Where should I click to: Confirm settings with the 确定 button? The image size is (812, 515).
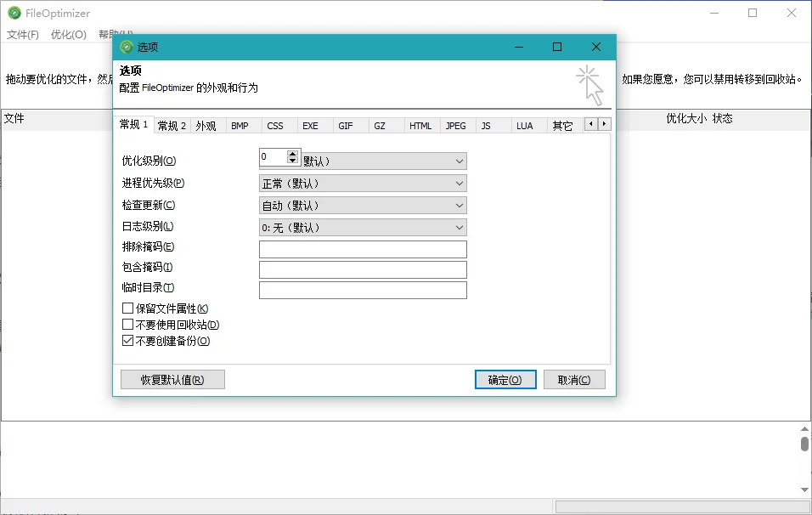coord(505,380)
